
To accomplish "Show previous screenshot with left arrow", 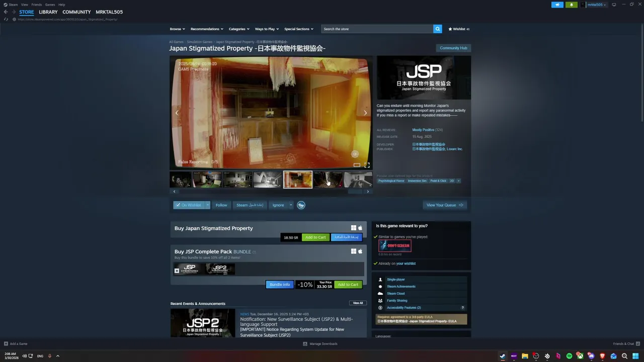I will pyautogui.click(x=177, y=113).
